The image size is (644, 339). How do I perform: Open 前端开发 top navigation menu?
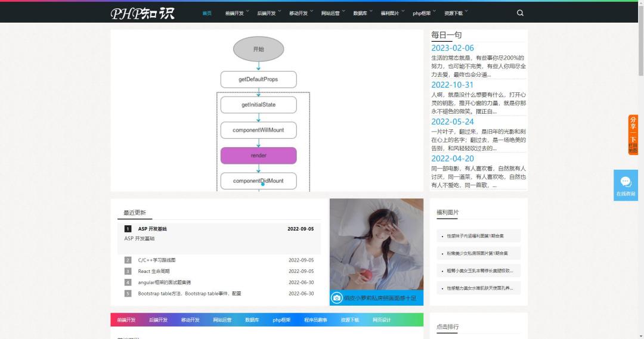[x=234, y=13]
